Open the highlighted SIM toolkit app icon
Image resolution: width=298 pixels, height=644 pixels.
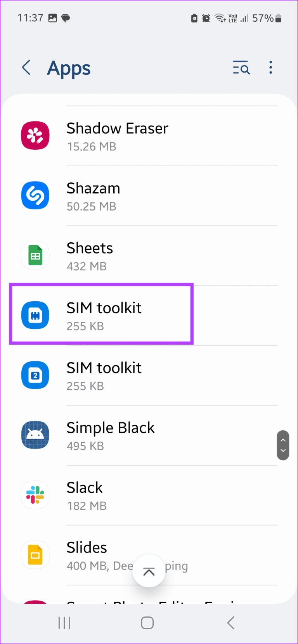(x=35, y=315)
